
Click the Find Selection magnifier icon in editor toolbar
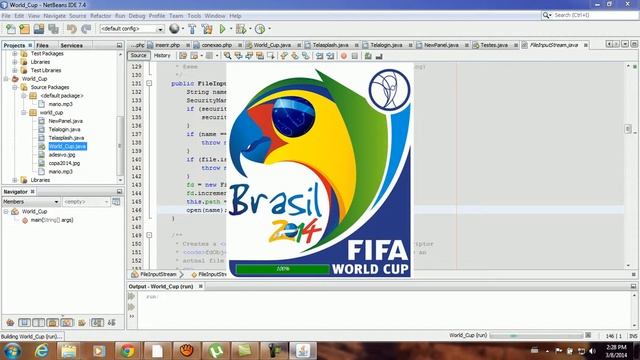pos(227,56)
